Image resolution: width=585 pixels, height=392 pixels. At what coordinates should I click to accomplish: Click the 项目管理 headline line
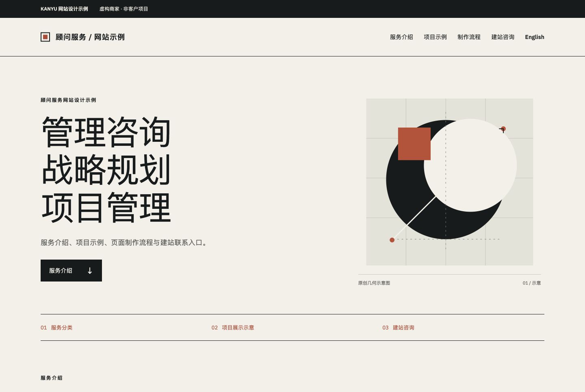tap(106, 208)
